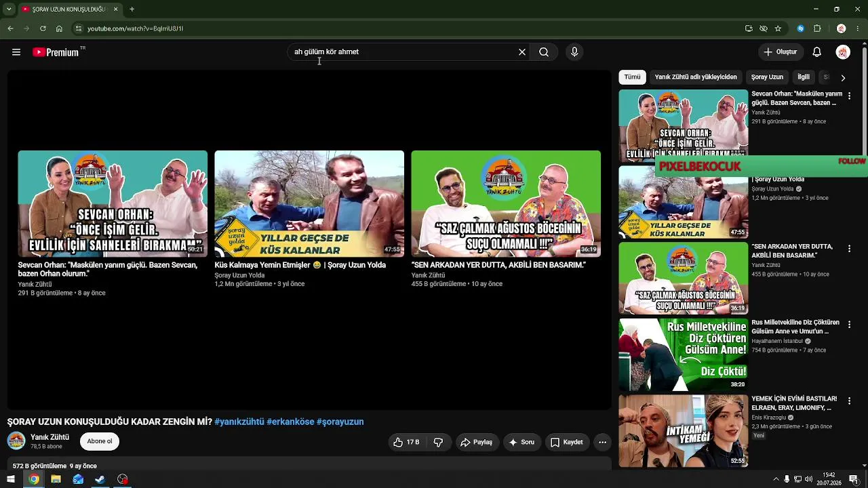This screenshot has height=488, width=868.
Task: Play endscreen 'Saz çalmak ağustos böceğinin' thumbnail
Action: pyautogui.click(x=506, y=203)
